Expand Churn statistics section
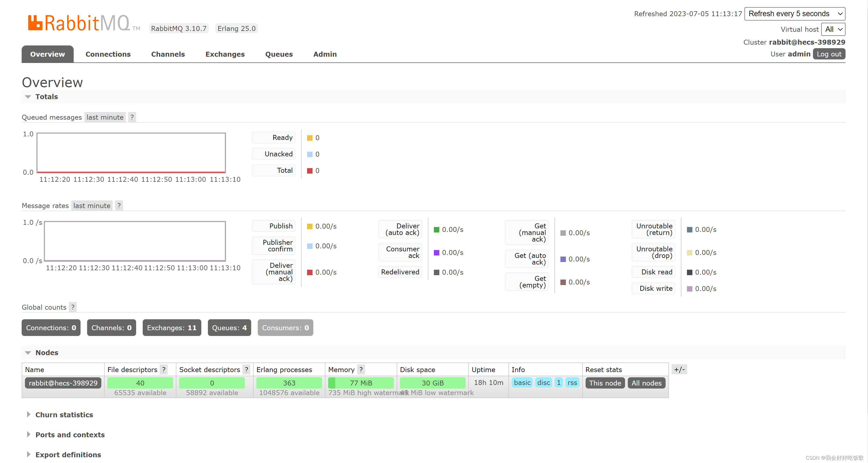868x463 pixels. 64,415
